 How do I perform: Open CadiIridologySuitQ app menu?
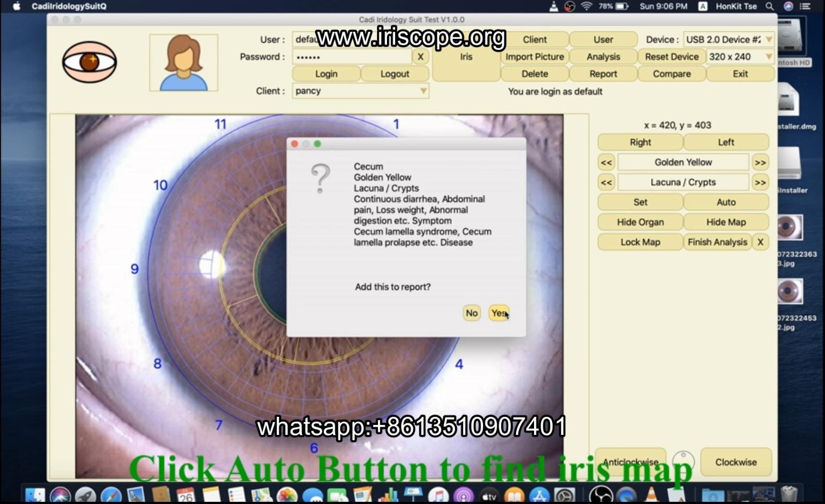coord(69,7)
